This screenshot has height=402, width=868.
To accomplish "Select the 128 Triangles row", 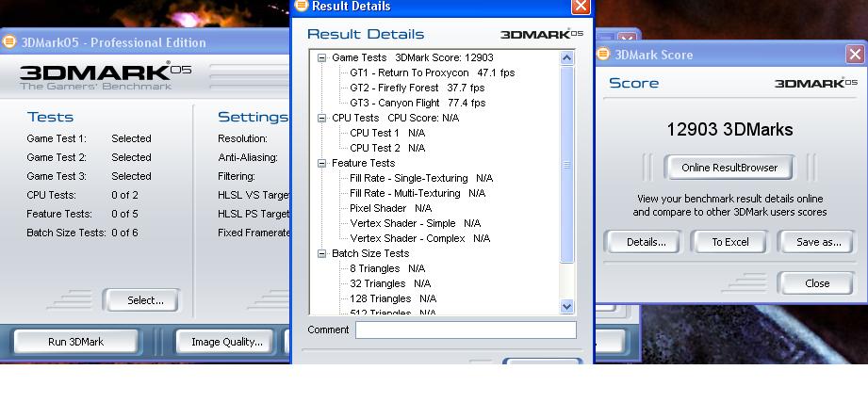I will [x=393, y=298].
